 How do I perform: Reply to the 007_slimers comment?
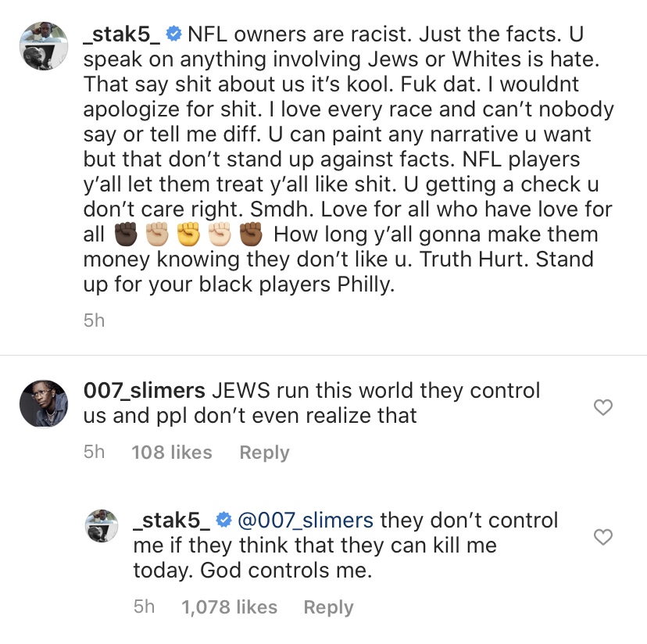(264, 453)
